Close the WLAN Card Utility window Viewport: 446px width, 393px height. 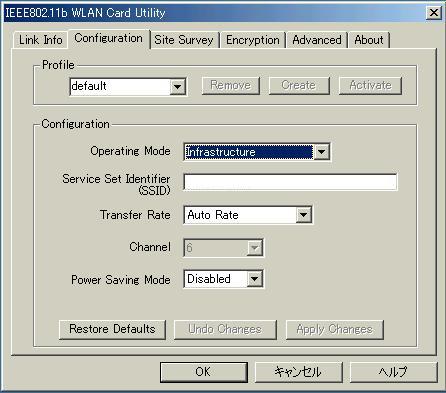pos(434,13)
